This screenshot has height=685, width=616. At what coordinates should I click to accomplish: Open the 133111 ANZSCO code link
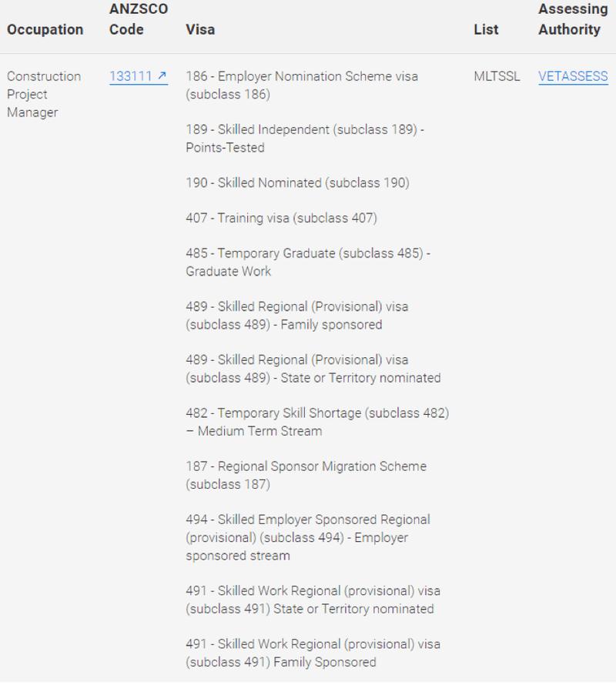[x=132, y=76]
